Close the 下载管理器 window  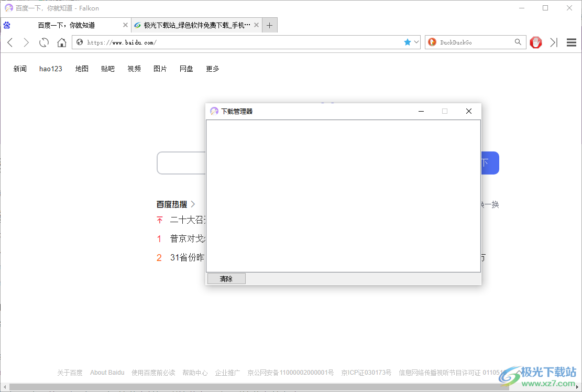pyautogui.click(x=469, y=111)
